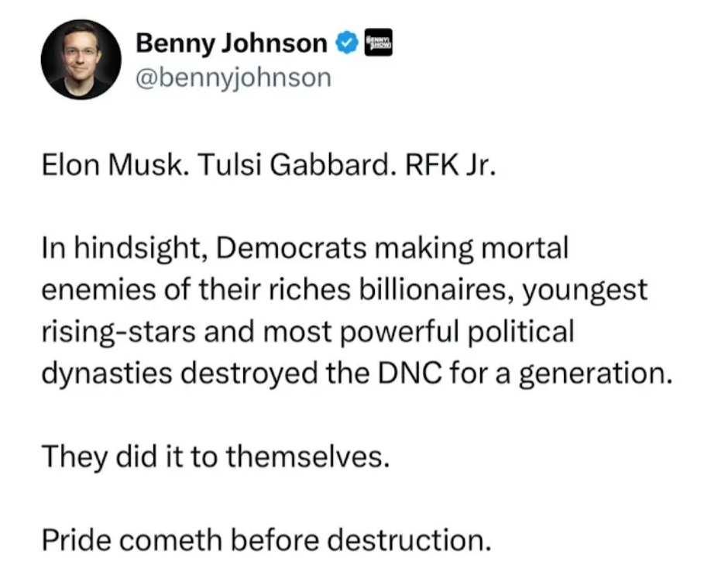Click the blue verified checkmark badge
Viewport: 728px width, 579px height.
346,43
